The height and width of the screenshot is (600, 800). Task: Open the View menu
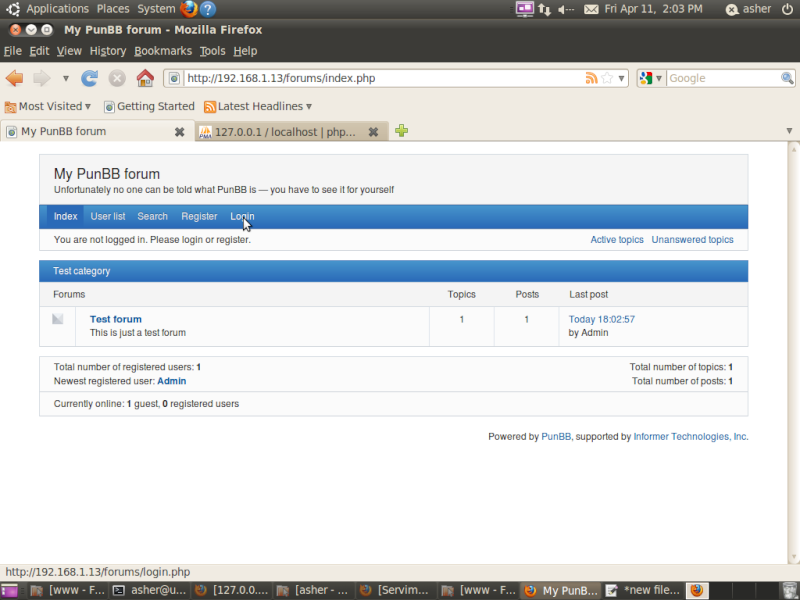tap(69, 51)
